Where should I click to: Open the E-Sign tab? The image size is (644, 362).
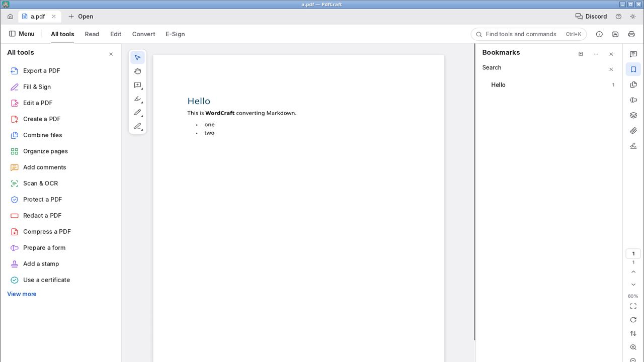point(175,34)
